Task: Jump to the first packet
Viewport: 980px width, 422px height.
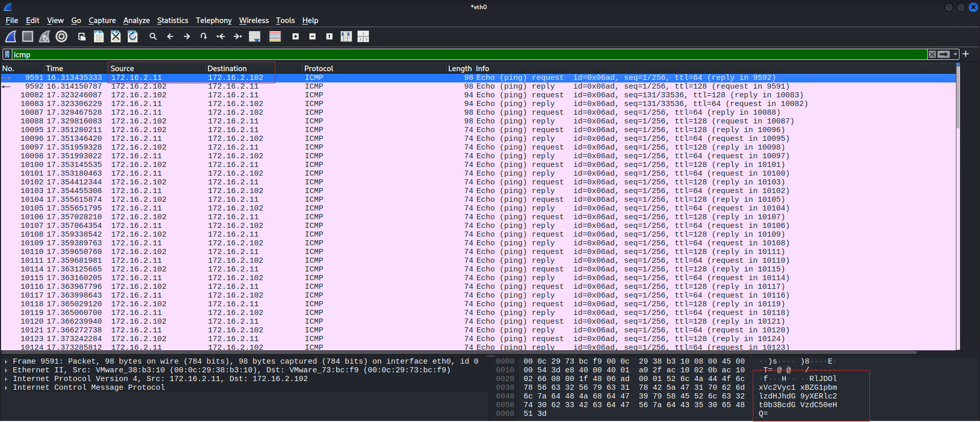Action: click(x=221, y=36)
